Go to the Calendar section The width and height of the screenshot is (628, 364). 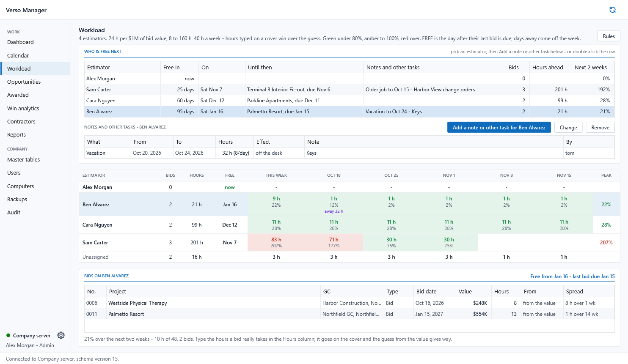click(36, 55)
